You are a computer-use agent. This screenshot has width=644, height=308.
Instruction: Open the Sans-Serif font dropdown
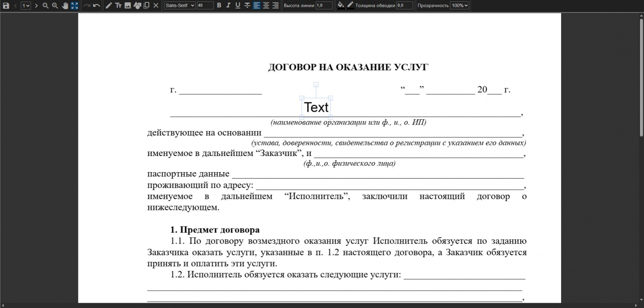click(x=180, y=6)
